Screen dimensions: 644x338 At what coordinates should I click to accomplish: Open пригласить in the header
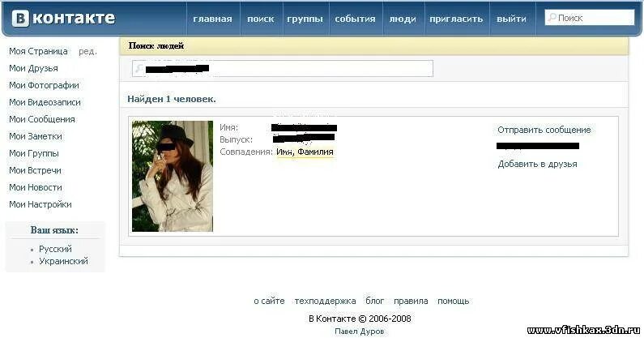coord(456,19)
